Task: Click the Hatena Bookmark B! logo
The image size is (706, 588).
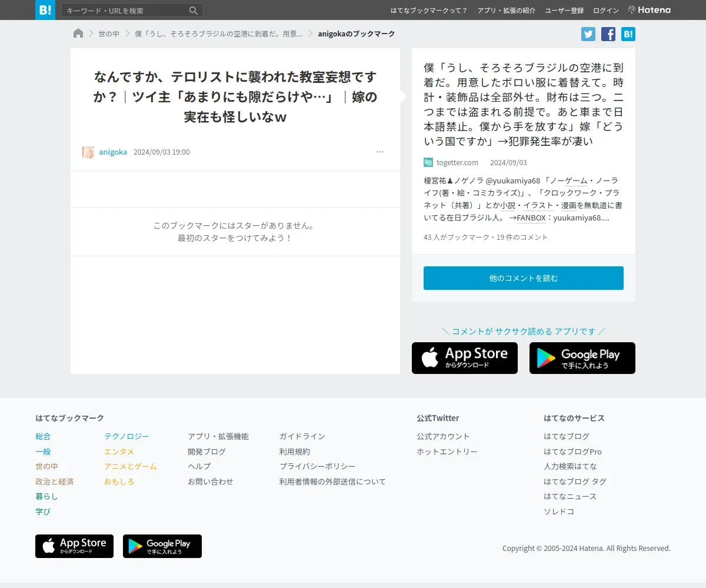Action: [45, 10]
